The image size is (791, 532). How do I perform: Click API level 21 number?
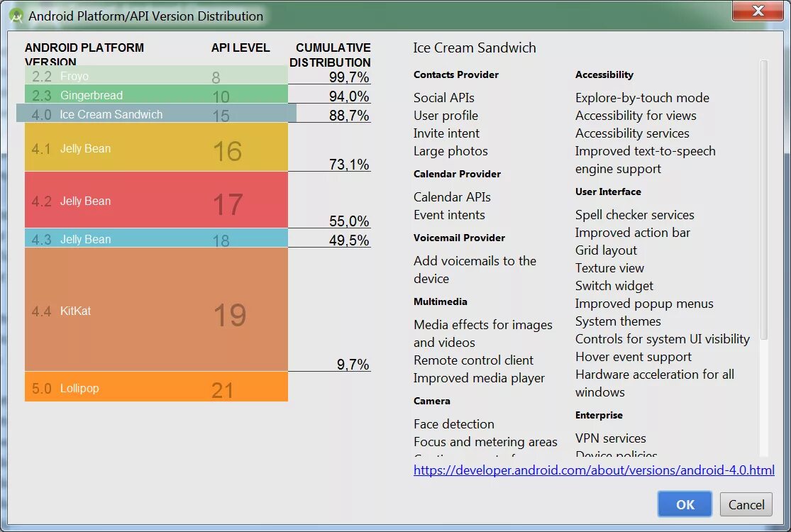(223, 390)
